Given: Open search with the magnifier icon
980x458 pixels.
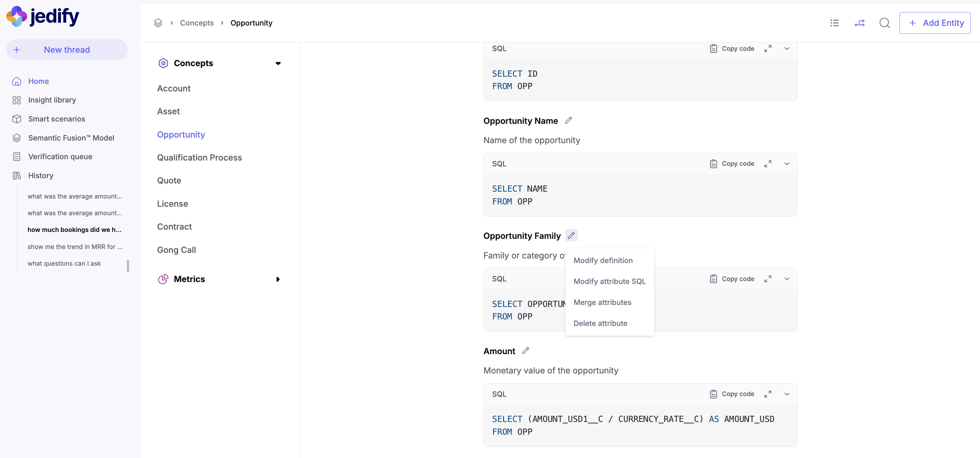Looking at the screenshot, I should tap(884, 23).
